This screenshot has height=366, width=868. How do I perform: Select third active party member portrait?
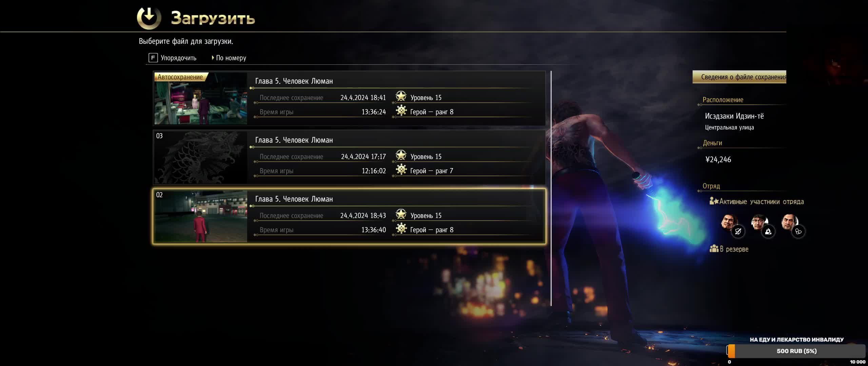pyautogui.click(x=790, y=223)
